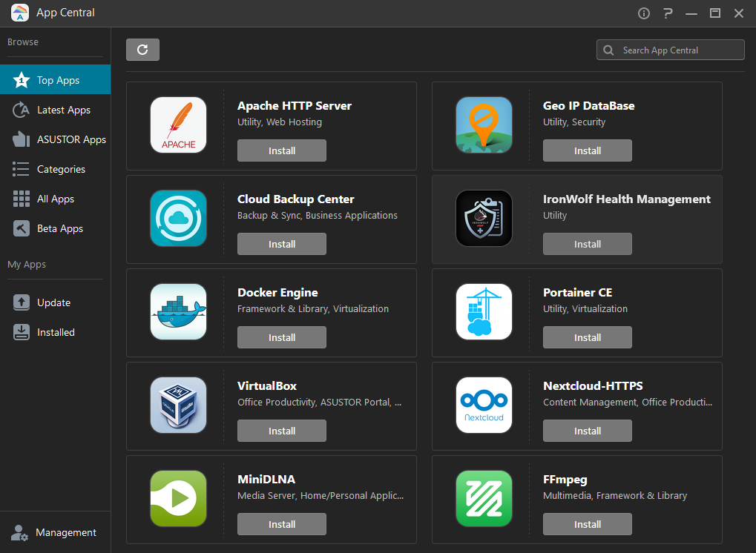The width and height of the screenshot is (756, 553).
Task: Click "Utility, Web Hosting" category text
Action: pyautogui.click(x=280, y=122)
